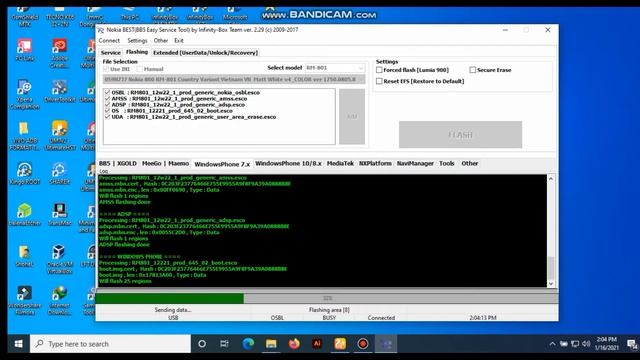Open the DriverToolkit desktop icon

click(60, 91)
